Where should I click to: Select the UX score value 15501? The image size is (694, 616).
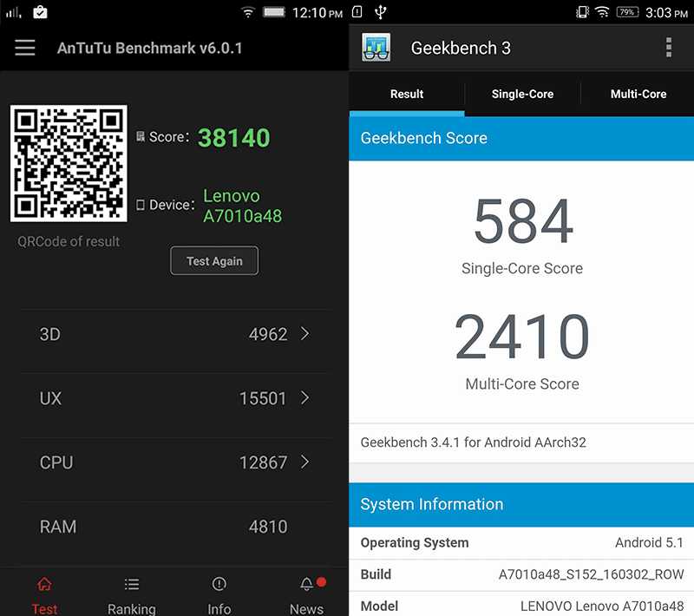(x=263, y=398)
